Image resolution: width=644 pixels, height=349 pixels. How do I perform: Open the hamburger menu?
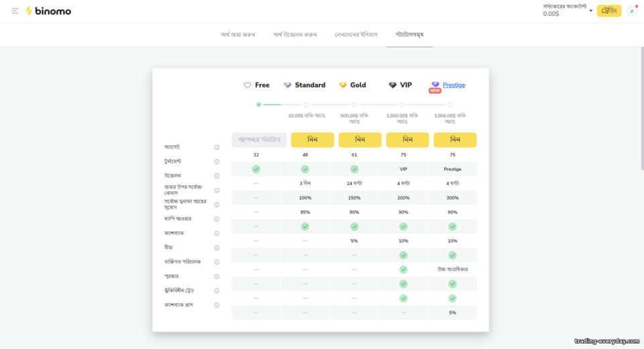point(15,11)
